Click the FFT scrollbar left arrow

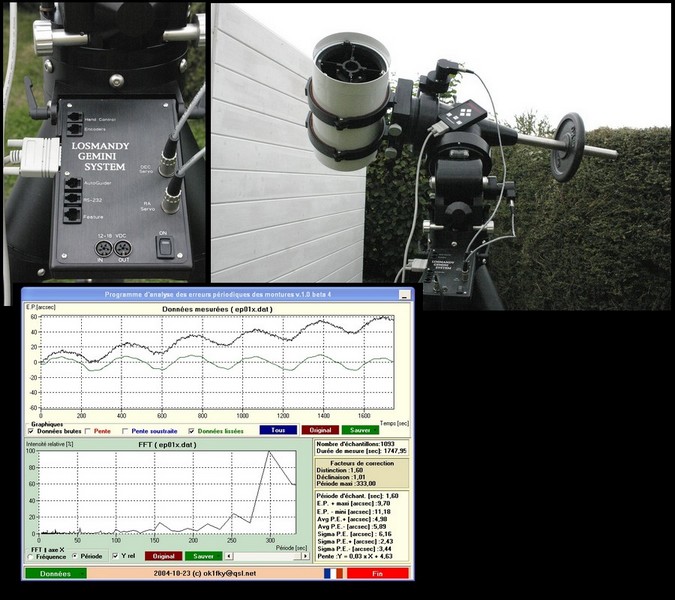(x=229, y=556)
